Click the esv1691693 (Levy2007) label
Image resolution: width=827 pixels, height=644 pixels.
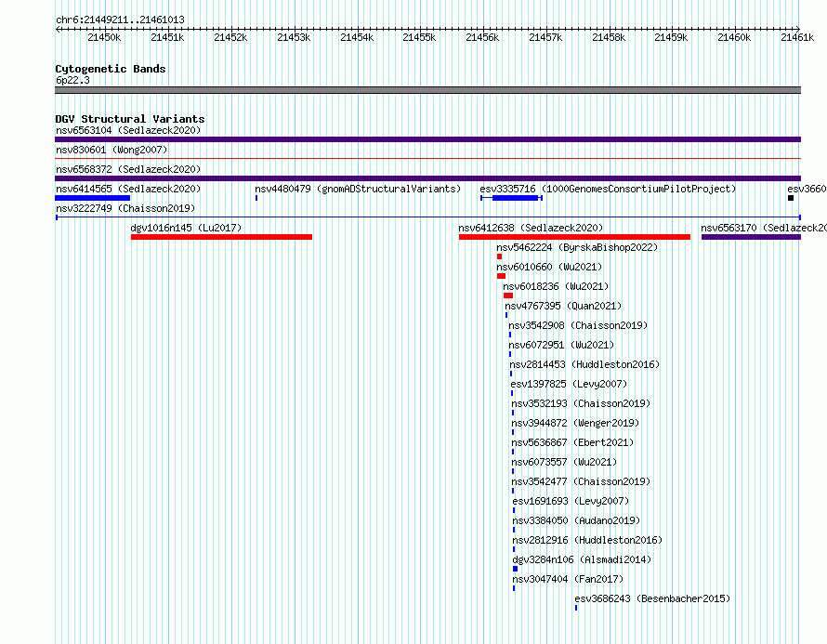571,501
